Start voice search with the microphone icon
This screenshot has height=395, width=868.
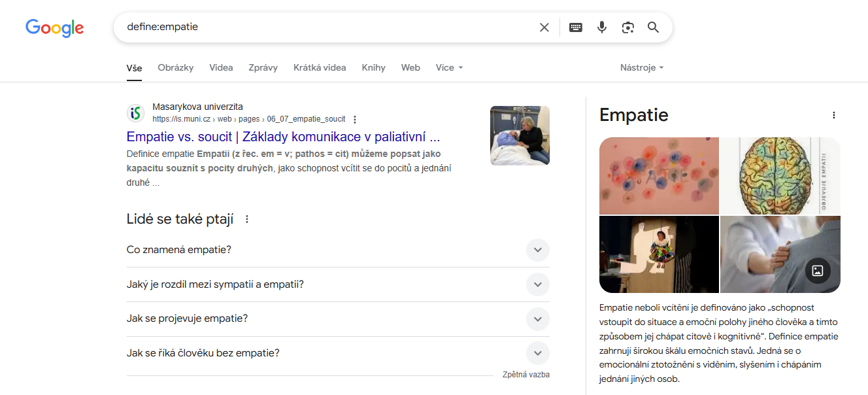pos(601,27)
